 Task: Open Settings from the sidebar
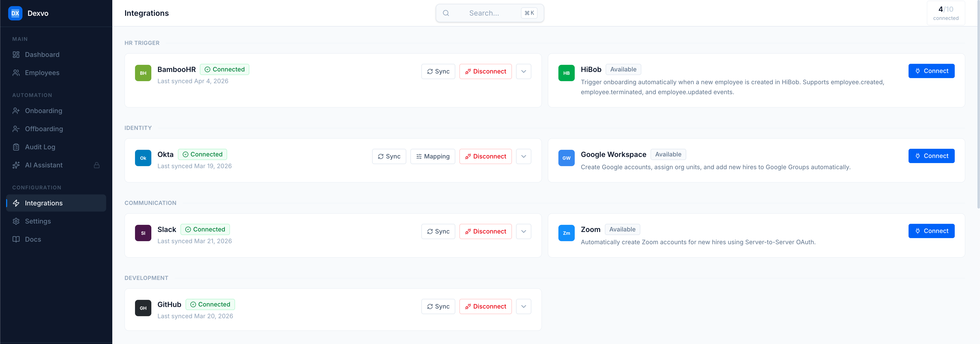(38, 221)
